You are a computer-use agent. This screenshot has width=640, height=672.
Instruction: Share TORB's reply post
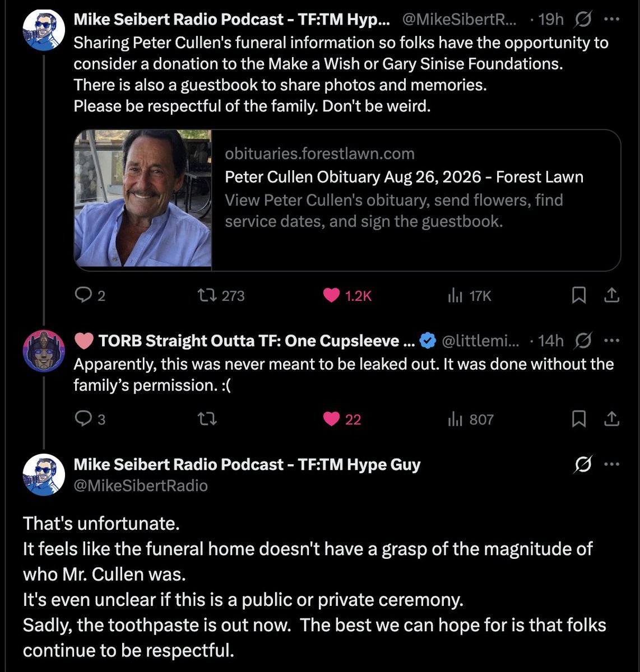point(611,419)
